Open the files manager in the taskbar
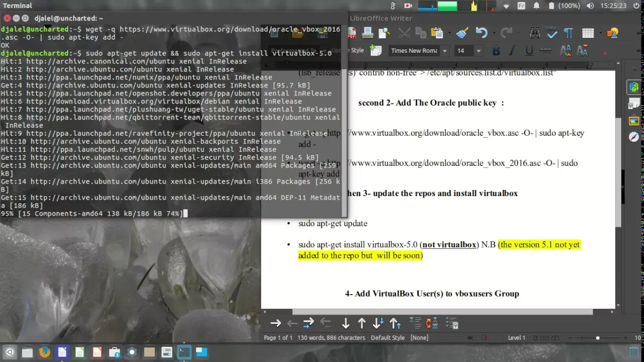Viewport: 644px width, 362px height. [27, 352]
